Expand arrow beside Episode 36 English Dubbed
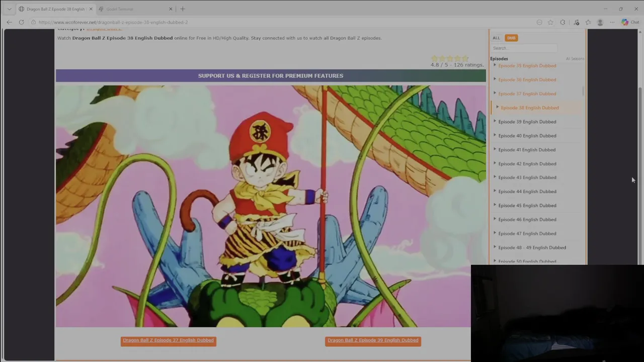The width and height of the screenshot is (644, 362). point(495,79)
